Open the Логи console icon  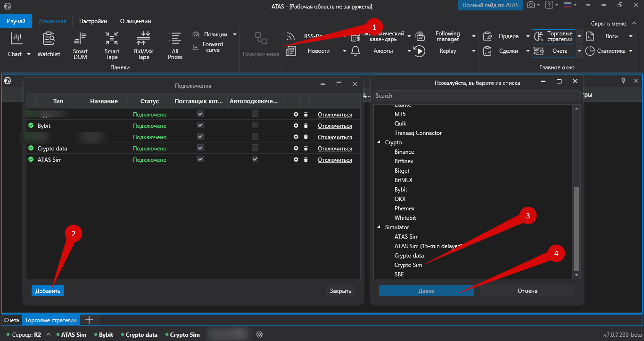click(x=590, y=36)
